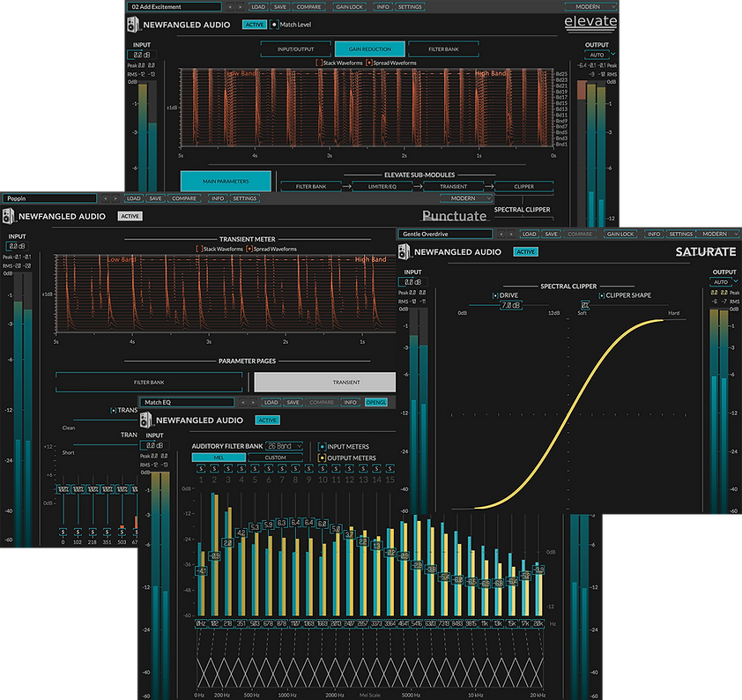Expand the output chevron beside AUTO in Elevate

[x=613, y=55]
